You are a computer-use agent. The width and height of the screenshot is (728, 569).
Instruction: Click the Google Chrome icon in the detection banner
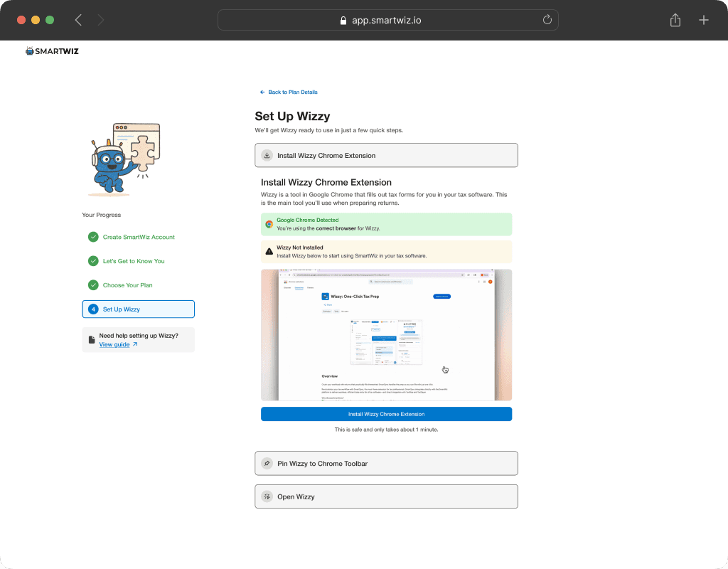click(269, 223)
